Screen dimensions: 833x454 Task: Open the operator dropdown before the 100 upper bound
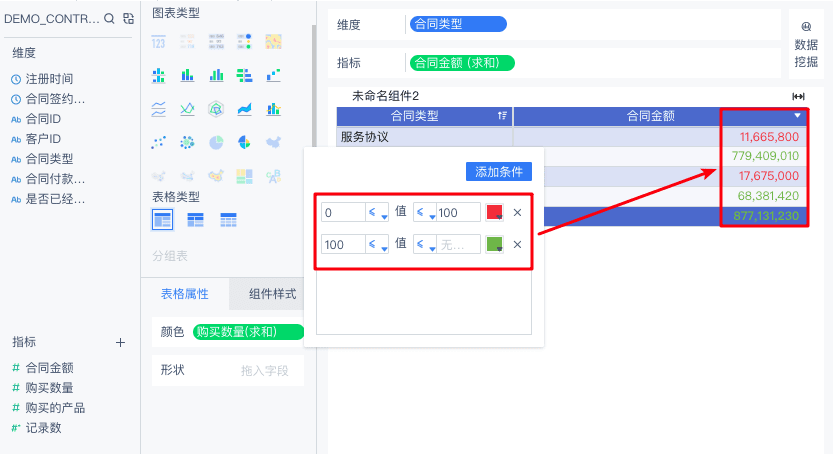(x=425, y=212)
